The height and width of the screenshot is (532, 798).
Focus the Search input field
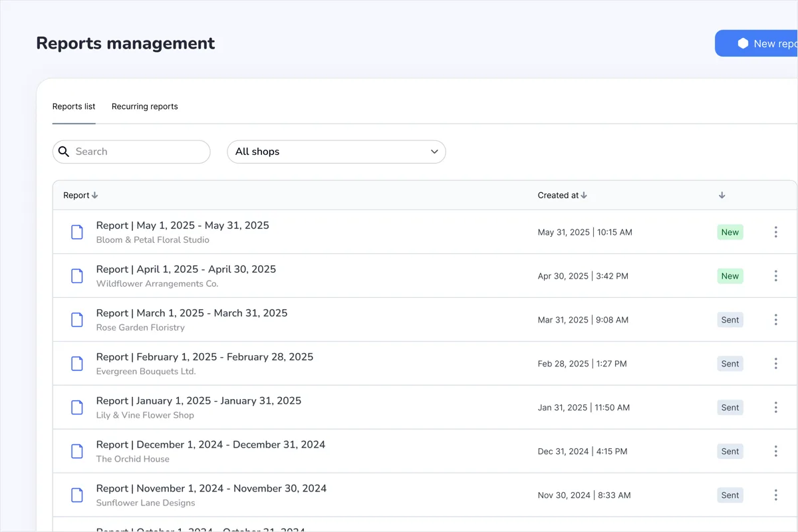pos(132,152)
